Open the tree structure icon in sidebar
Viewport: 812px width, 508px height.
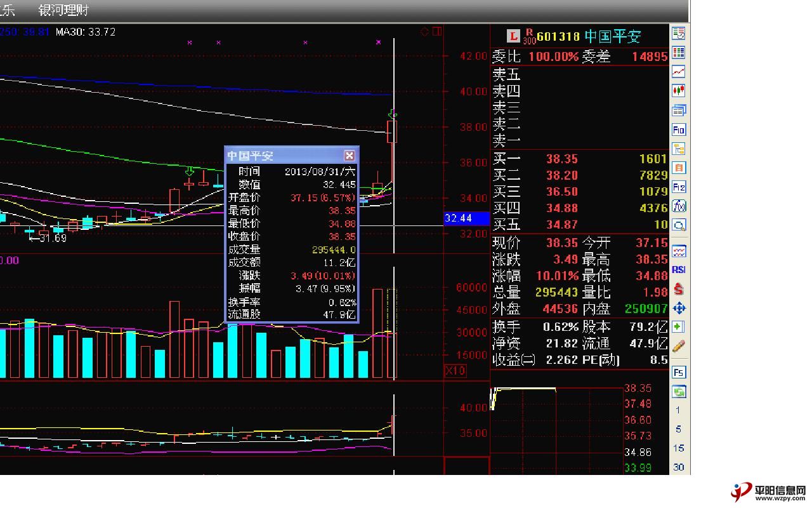679,149
